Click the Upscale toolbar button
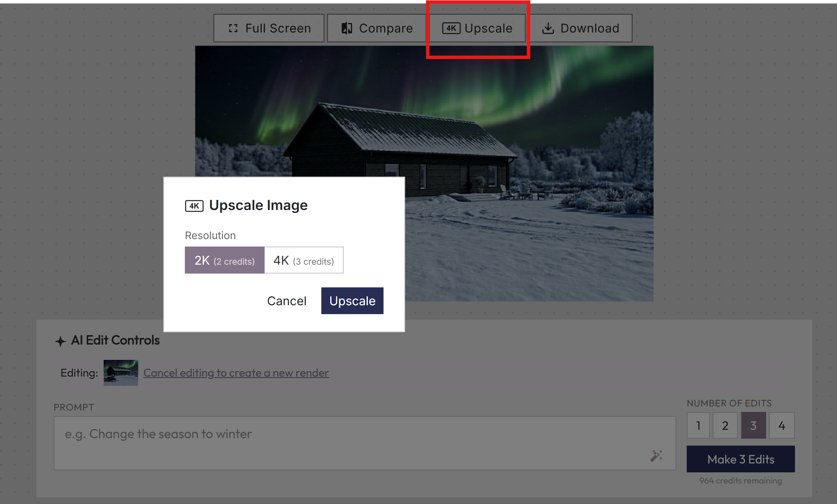This screenshot has width=837, height=504. (477, 28)
